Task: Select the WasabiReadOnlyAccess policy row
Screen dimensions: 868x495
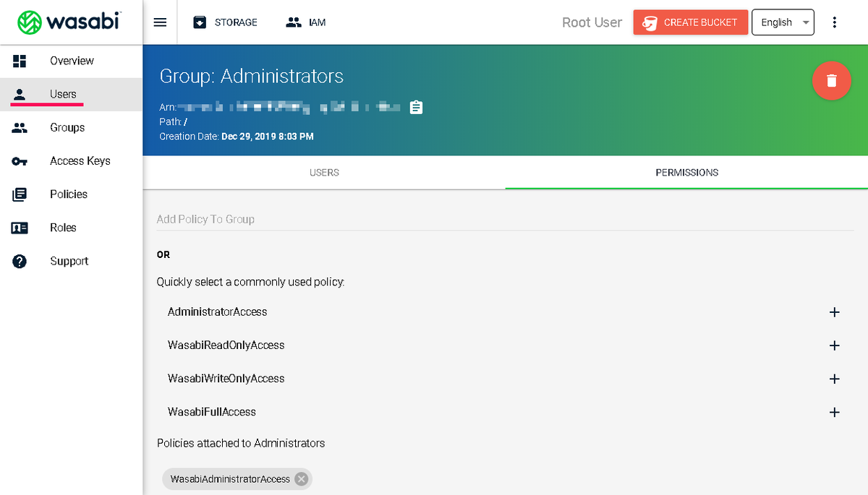Action: click(506, 345)
